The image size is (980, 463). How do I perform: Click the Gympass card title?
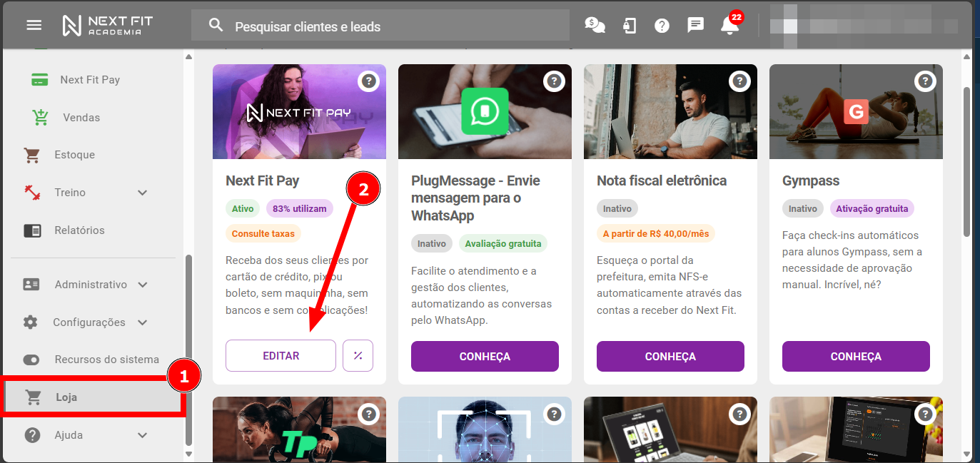(811, 180)
